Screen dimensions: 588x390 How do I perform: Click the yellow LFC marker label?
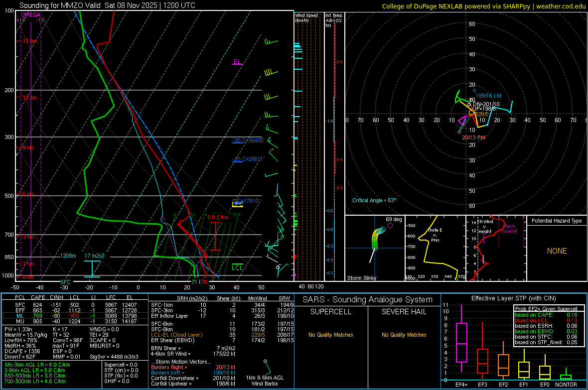pyautogui.click(x=237, y=204)
